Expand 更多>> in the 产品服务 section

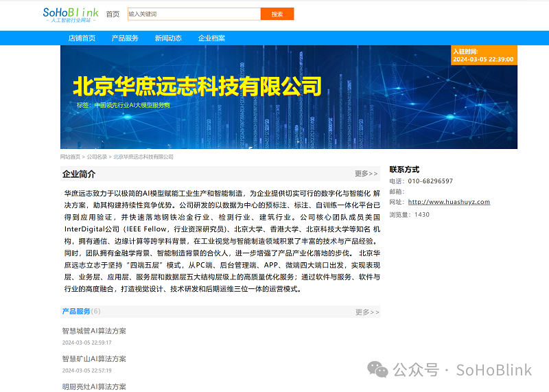pyautogui.click(x=367, y=312)
